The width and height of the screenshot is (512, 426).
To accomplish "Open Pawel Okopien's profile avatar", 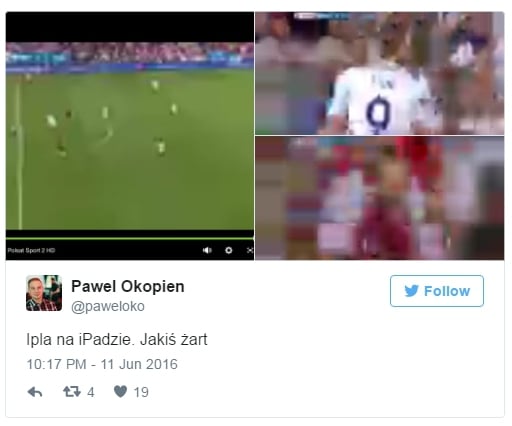I will coord(44,293).
